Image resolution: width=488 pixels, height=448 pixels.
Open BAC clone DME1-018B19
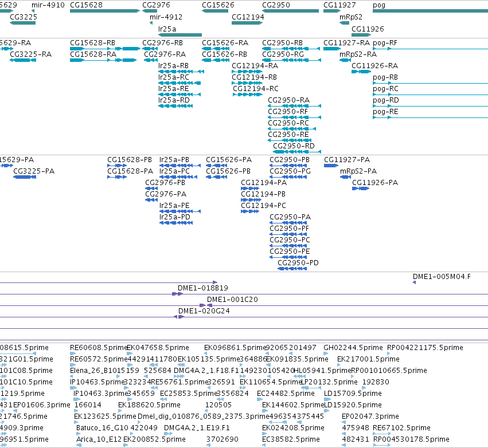coord(203,288)
